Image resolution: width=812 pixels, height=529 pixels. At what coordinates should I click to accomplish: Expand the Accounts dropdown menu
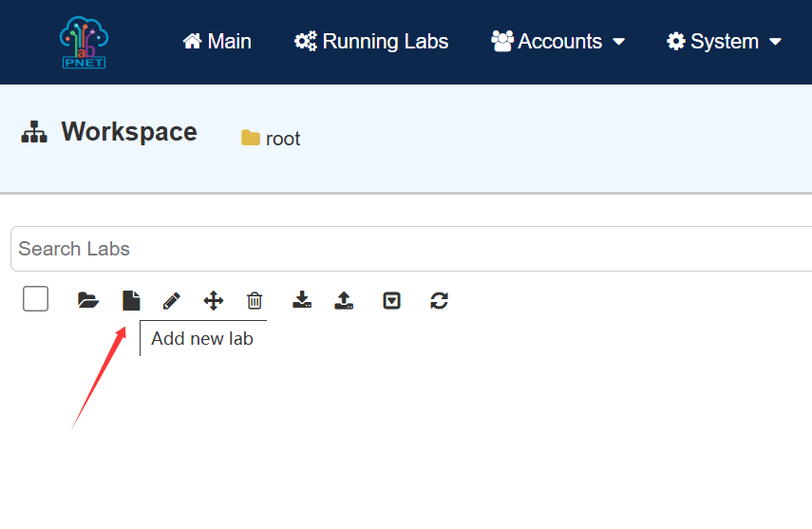tap(558, 42)
